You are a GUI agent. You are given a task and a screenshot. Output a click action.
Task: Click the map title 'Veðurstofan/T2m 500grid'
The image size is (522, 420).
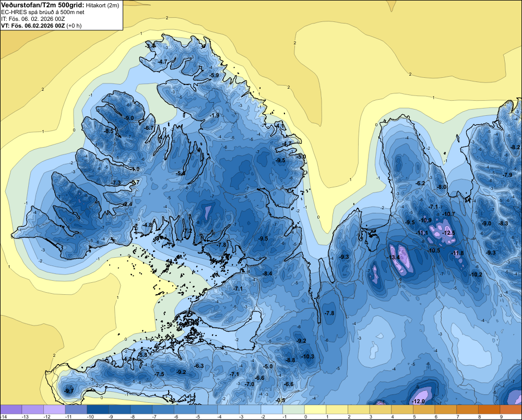point(42,5)
